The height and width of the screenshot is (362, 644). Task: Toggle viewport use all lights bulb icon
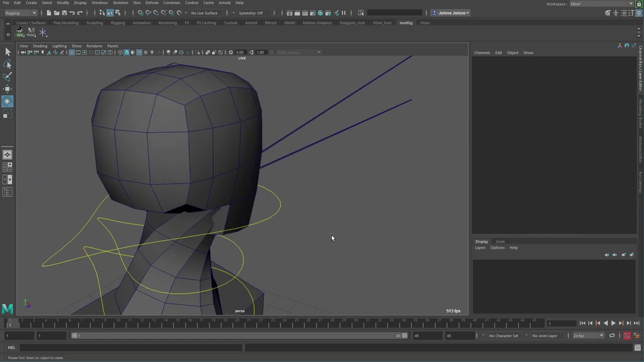coord(152,52)
